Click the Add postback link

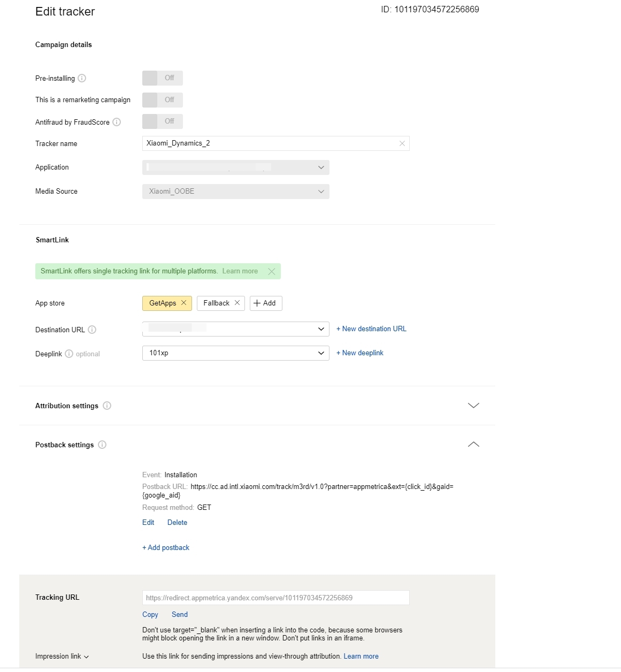[x=166, y=547]
